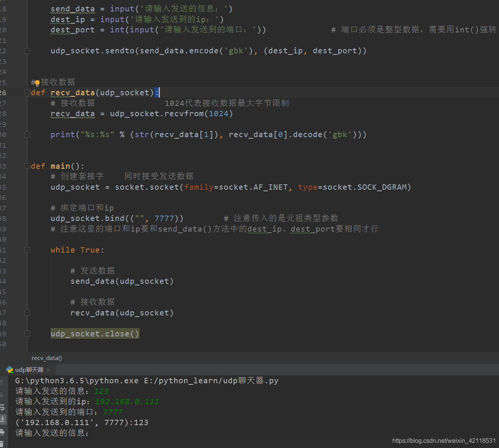Image resolution: width=499 pixels, height=448 pixels.
Task: Click the down arrow in the run console toolbar
Action: pyautogui.click(x=2, y=395)
